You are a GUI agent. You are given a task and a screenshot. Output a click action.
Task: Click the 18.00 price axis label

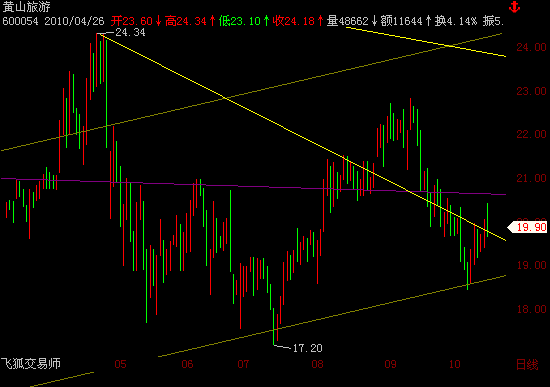(531, 309)
